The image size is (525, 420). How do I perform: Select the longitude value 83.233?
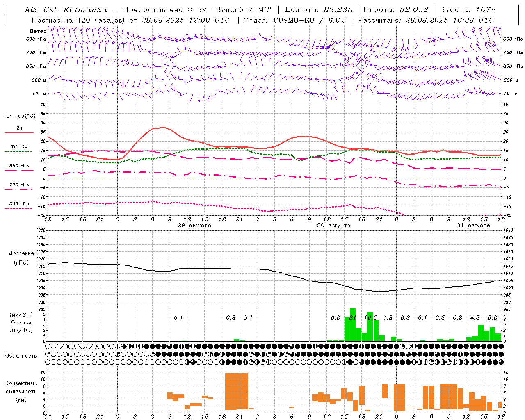(x=338, y=10)
